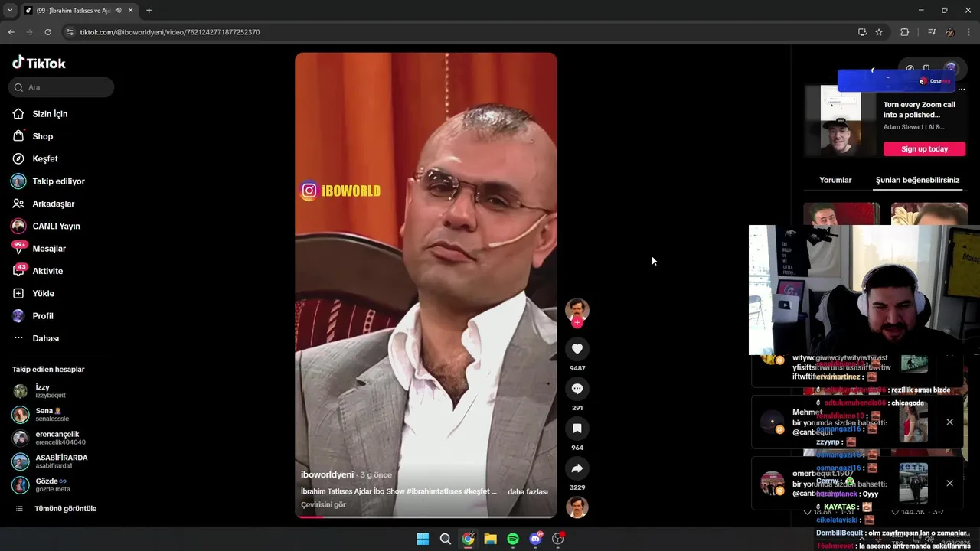Share the video with arrow icon

coord(577,468)
